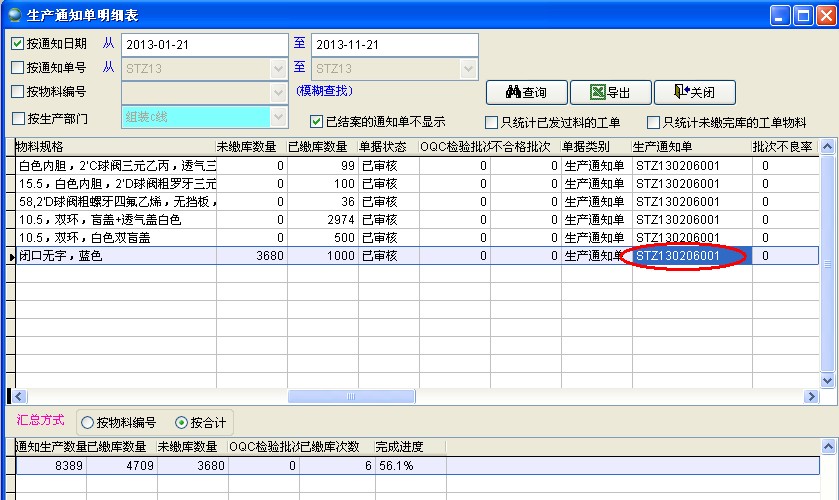Image resolution: width=839 pixels, height=500 pixels.
Task: Toggle the 按通知日期 checkbox
Action: 18,44
